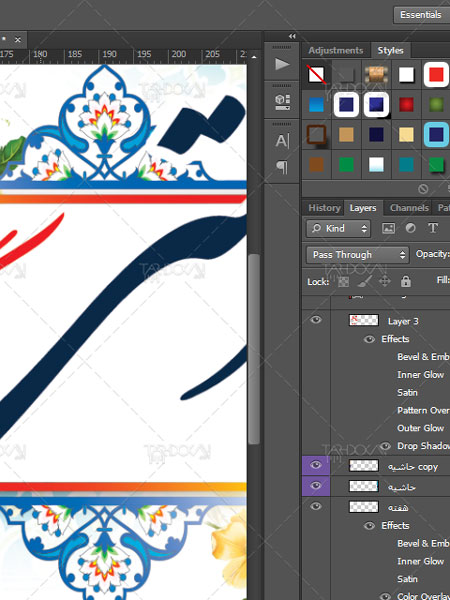Open the Actions panel play icon
The width and height of the screenshot is (450, 600).
(282, 64)
